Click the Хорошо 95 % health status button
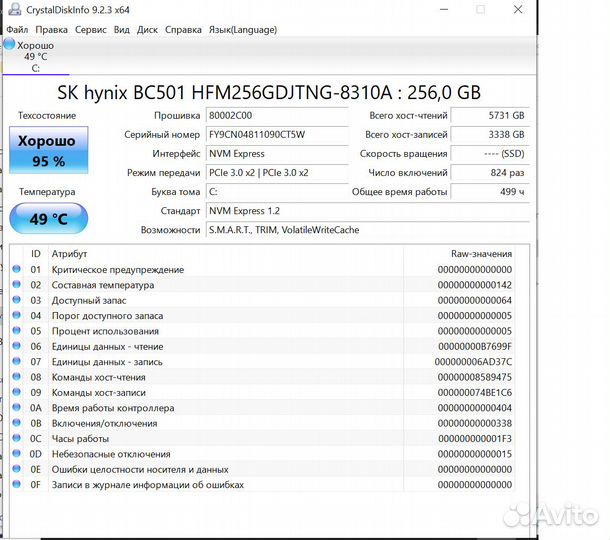Viewport: 610px width, 540px height. [x=49, y=150]
